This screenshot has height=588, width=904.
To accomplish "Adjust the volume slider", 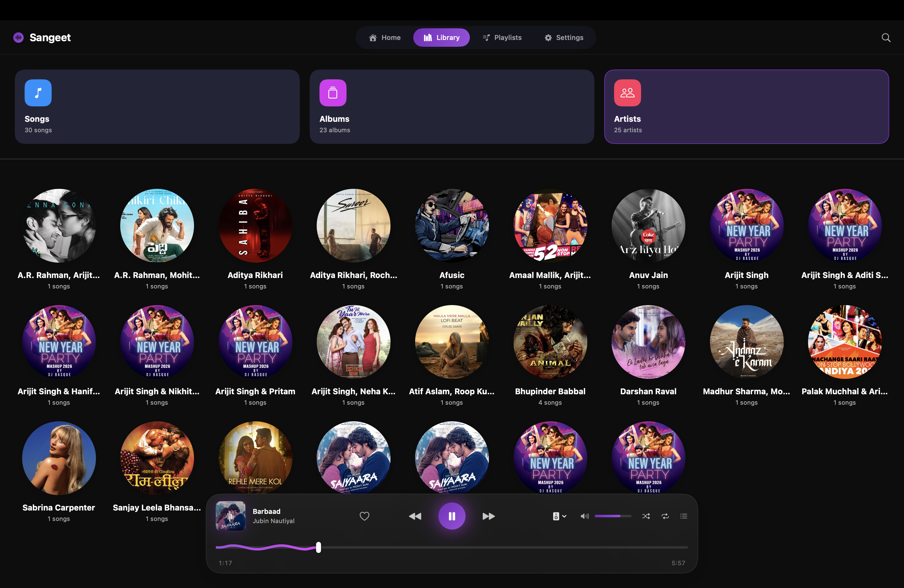I will click(x=613, y=516).
